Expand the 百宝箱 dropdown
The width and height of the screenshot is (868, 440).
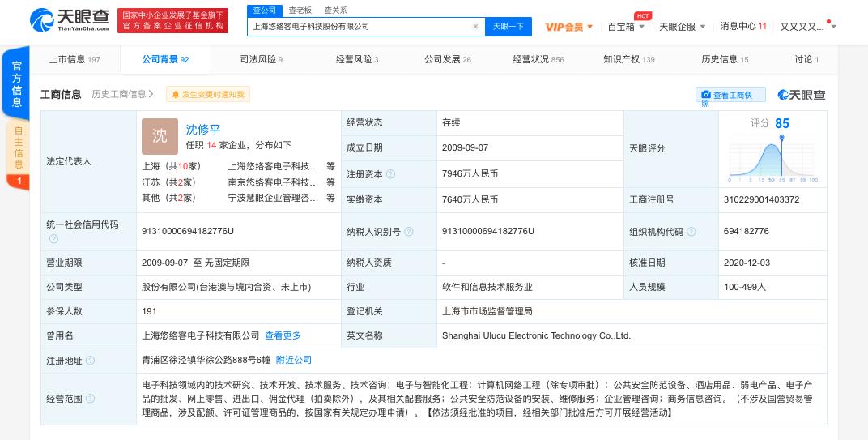click(626, 27)
